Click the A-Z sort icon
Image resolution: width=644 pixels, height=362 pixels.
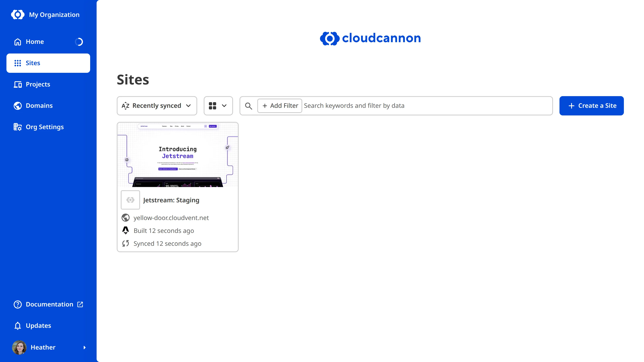tap(126, 106)
